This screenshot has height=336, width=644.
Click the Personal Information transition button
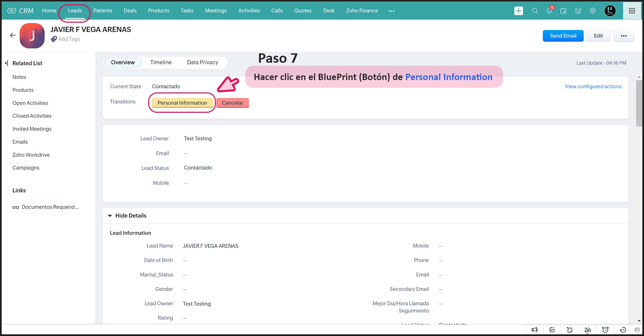[x=182, y=103]
